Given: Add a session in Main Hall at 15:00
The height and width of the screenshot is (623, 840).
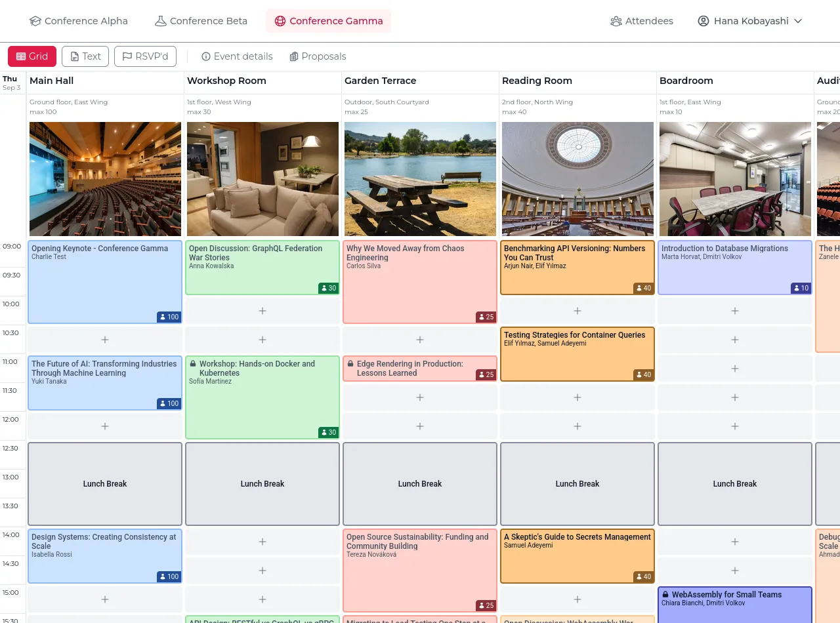Looking at the screenshot, I should coord(105,599).
